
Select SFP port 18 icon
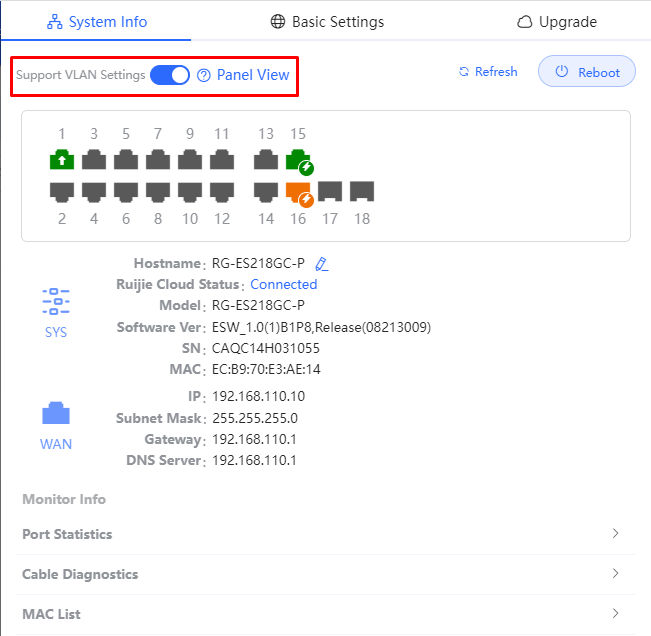(x=362, y=191)
